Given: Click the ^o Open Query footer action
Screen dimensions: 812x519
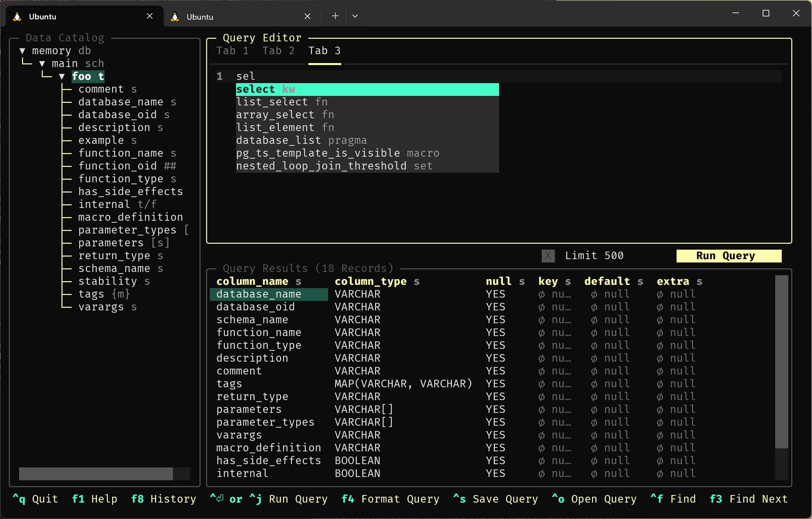Looking at the screenshot, I should (x=594, y=499).
